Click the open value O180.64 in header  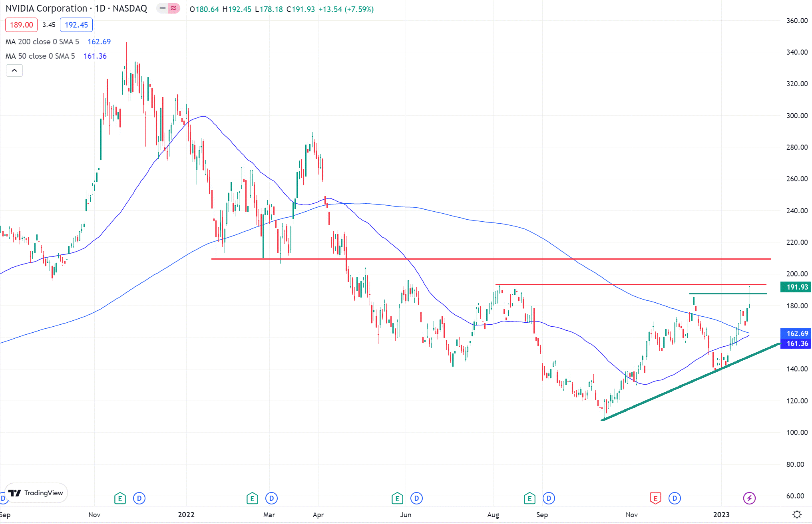[x=204, y=9]
